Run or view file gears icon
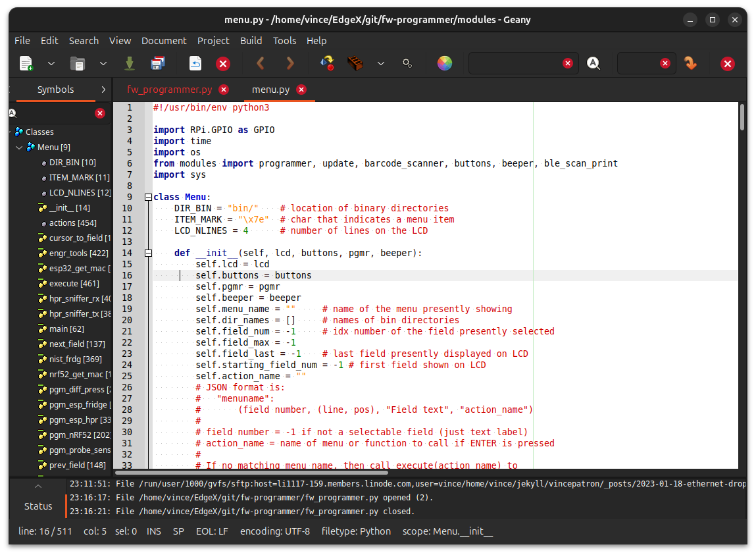756x555 pixels. click(x=407, y=63)
